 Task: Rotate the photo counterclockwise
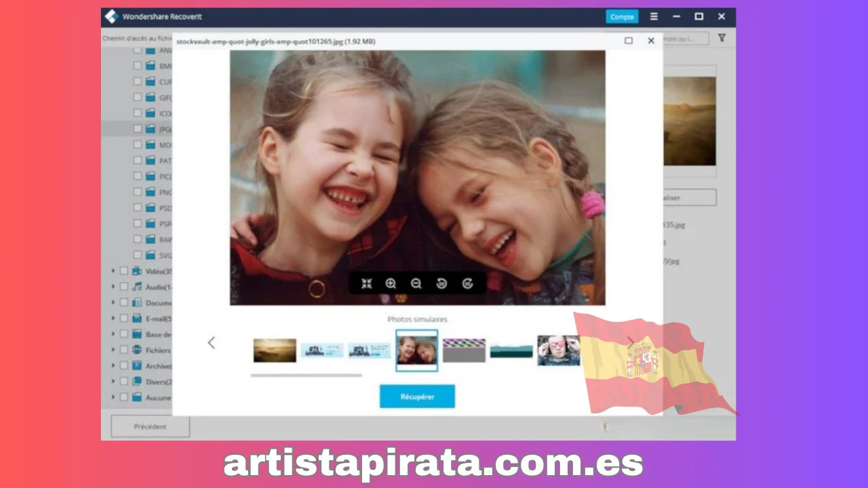point(441,284)
